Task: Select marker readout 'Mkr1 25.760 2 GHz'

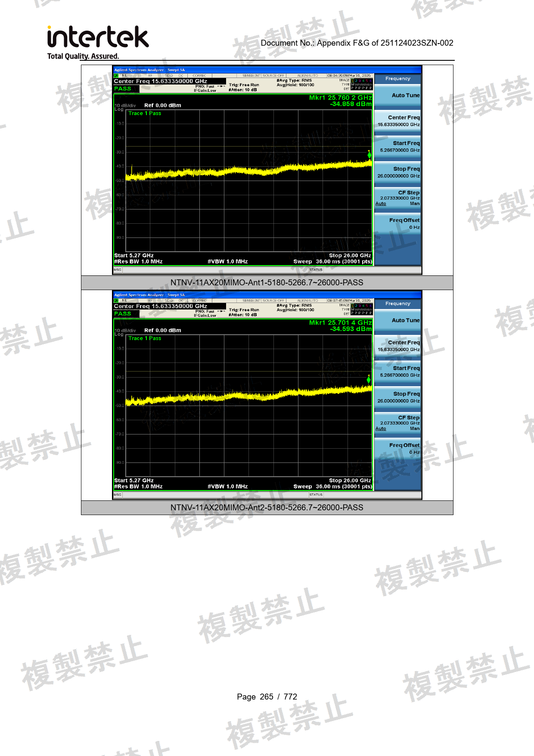Action: pos(340,98)
